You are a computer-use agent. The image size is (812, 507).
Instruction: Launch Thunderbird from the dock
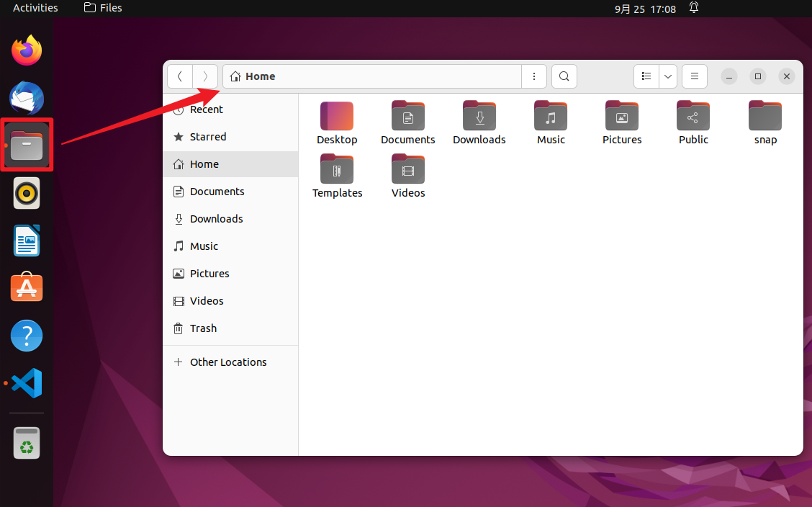point(26,98)
